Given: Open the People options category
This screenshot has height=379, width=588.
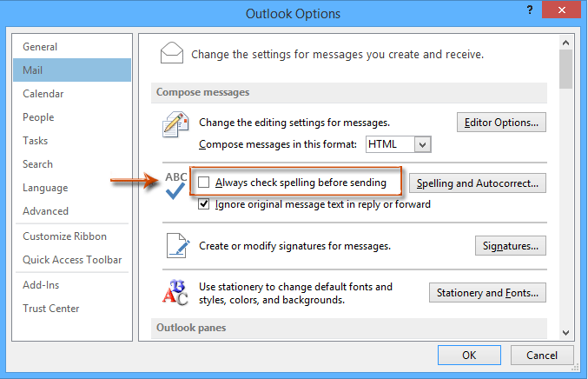Looking at the screenshot, I should (72, 117).
